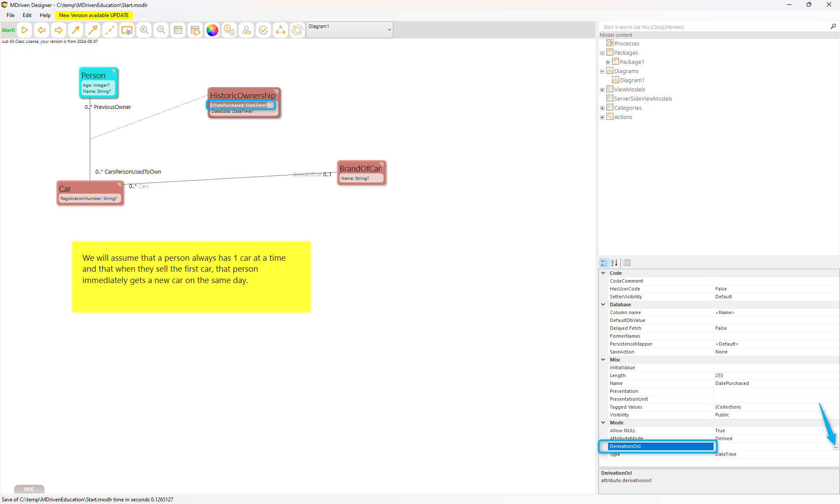Screen dimensions: 840x504
Task: Open the color wheel tool
Action: coord(212,30)
